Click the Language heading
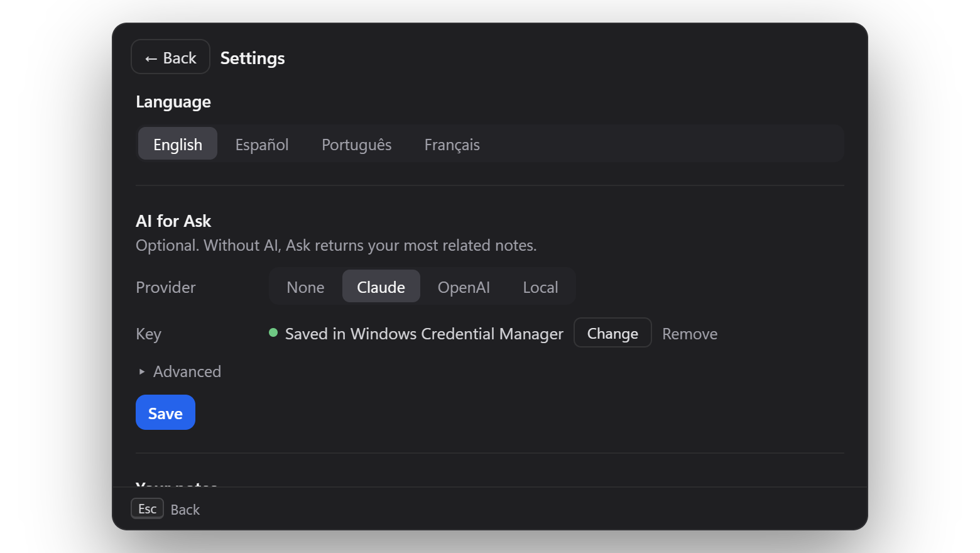The height and width of the screenshot is (553, 980). pyautogui.click(x=173, y=102)
